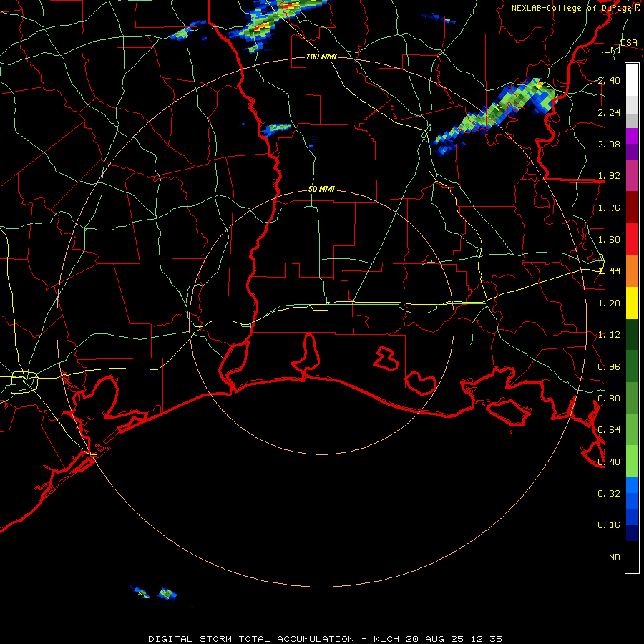Screen dimensions: 644x644
Task: Click the dark maroon band in the legend
Action: [632, 208]
